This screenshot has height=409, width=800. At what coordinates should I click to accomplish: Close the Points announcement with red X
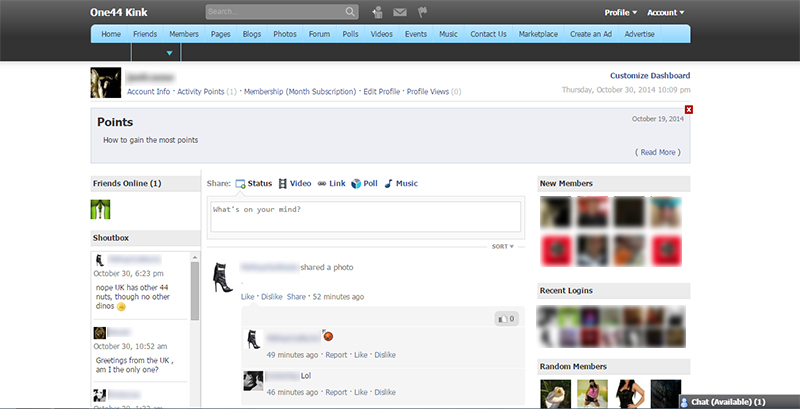point(689,109)
